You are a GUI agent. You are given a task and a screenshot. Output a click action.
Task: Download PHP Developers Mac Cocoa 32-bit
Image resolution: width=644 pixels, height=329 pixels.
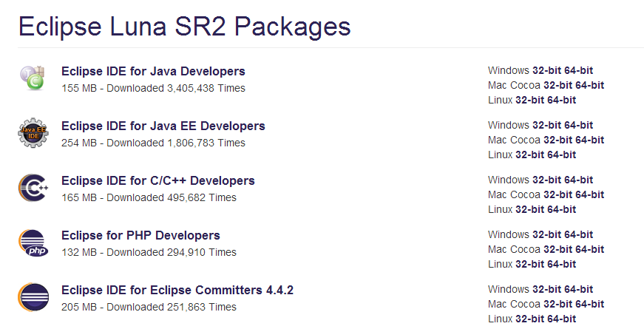(557, 249)
